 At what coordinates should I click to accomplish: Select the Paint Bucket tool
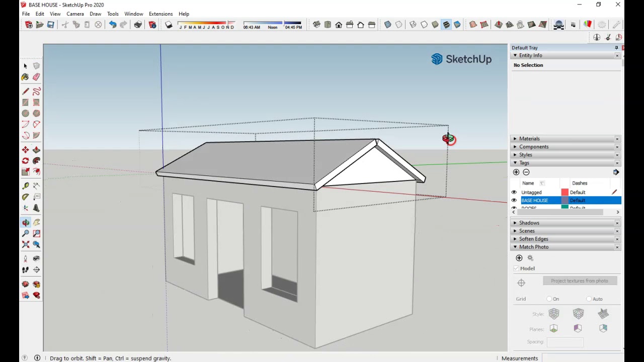click(x=25, y=77)
